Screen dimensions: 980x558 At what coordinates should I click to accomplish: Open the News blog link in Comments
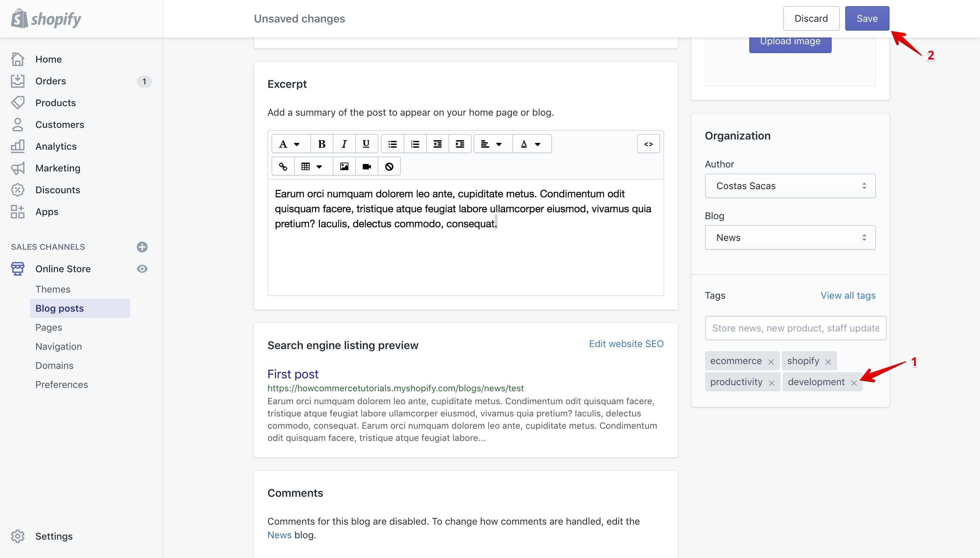pyautogui.click(x=279, y=535)
